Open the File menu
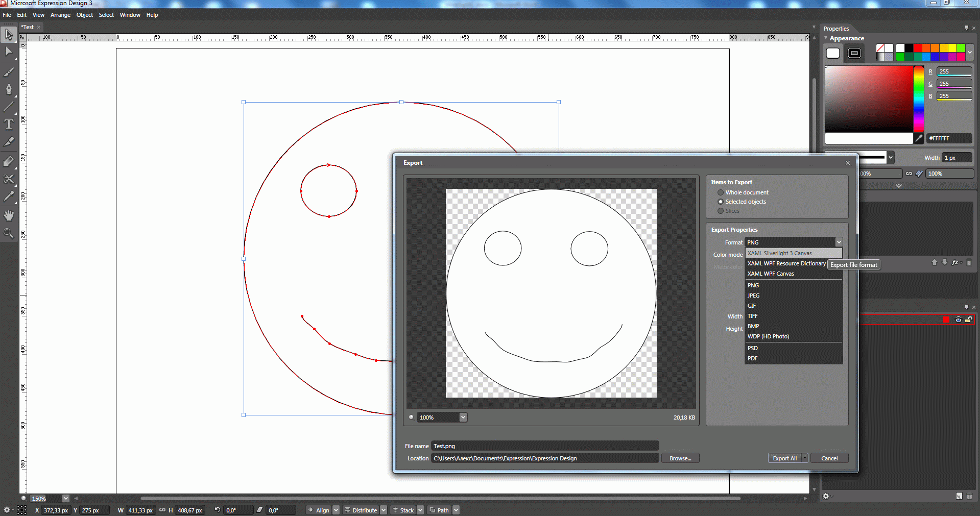Screen dimensions: 980x516 (7, 15)
